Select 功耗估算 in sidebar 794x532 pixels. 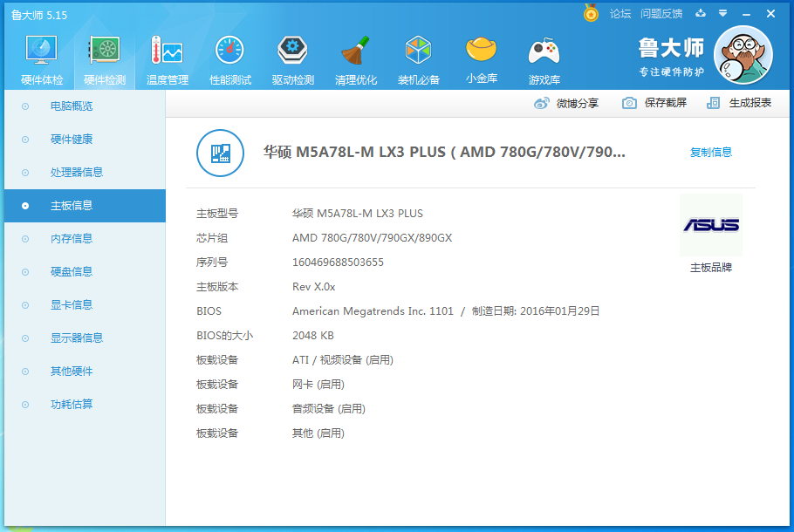pos(86,405)
